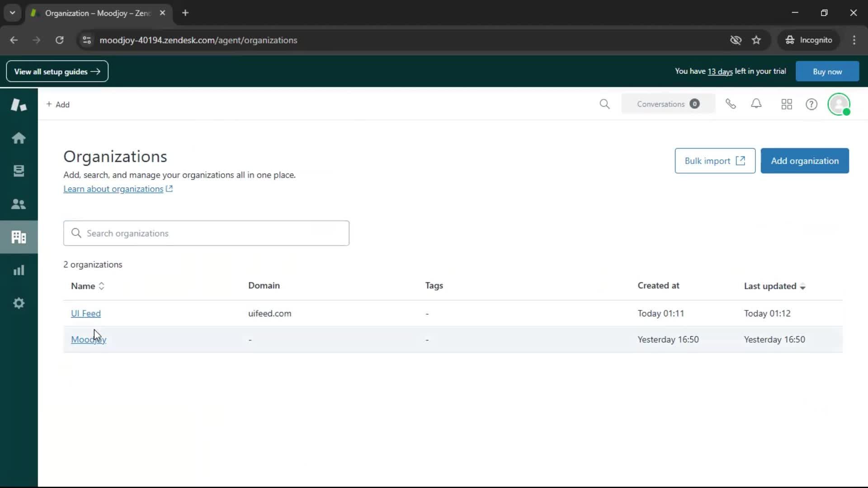Click the Created at column header
Viewport: 868px width, 488px height.
pos(658,286)
